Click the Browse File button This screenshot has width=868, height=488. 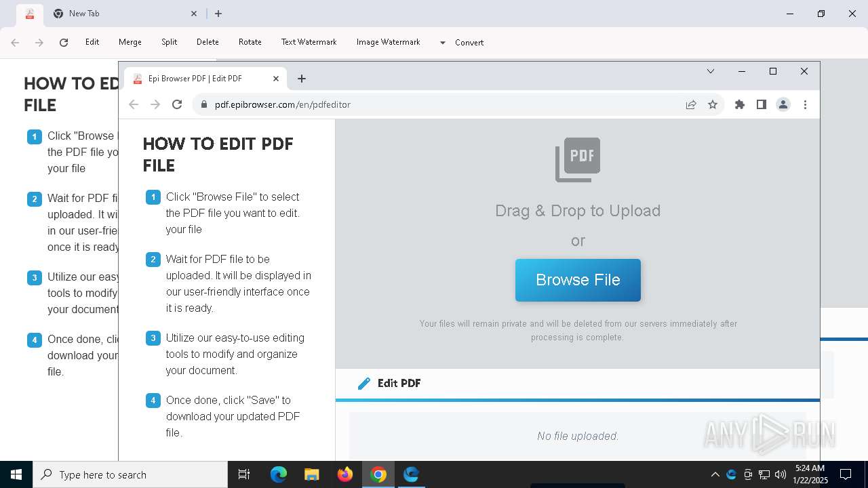pos(578,280)
